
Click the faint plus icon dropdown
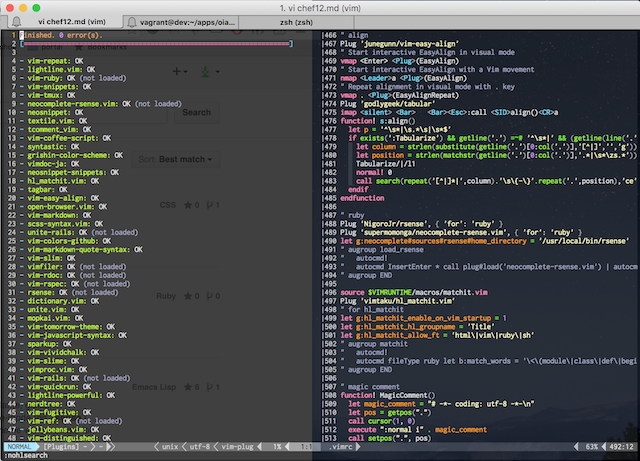(x=181, y=72)
